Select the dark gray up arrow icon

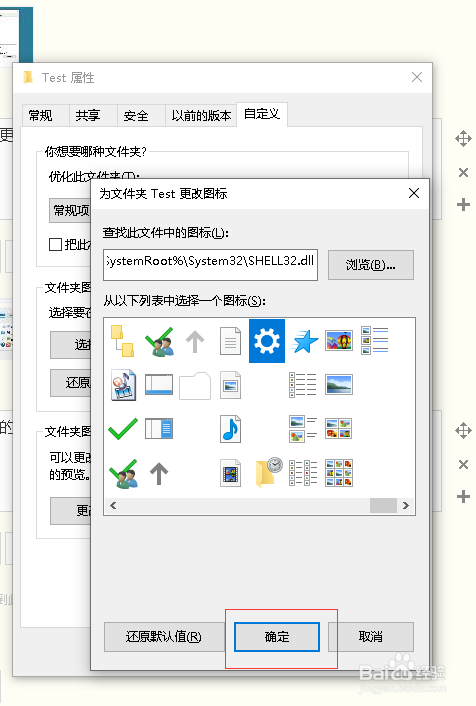[x=159, y=474]
